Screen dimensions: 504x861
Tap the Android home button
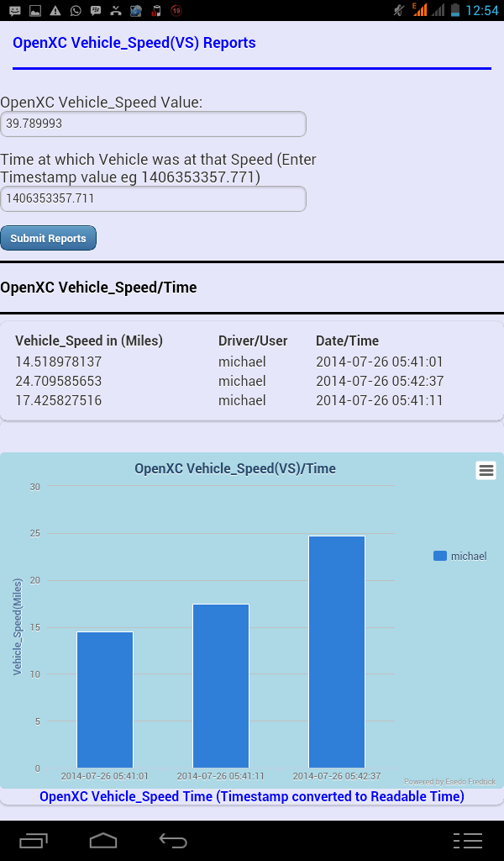pos(103,840)
